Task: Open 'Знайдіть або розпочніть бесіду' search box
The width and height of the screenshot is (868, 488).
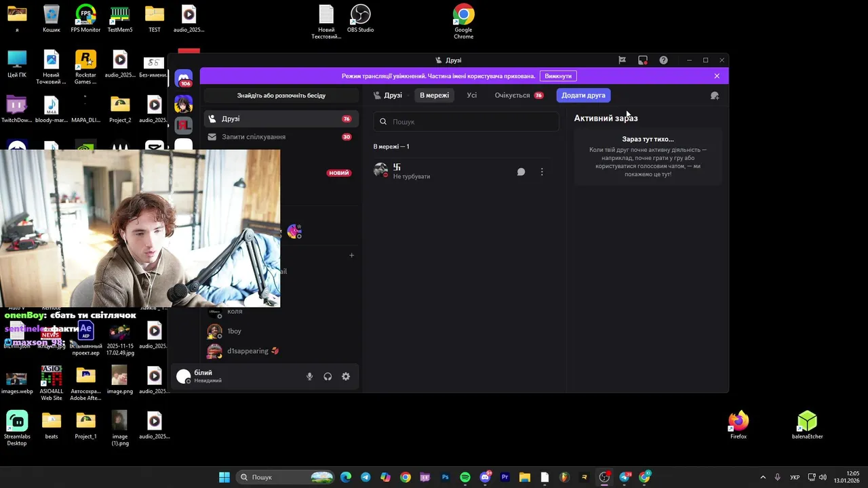Action: tap(281, 96)
